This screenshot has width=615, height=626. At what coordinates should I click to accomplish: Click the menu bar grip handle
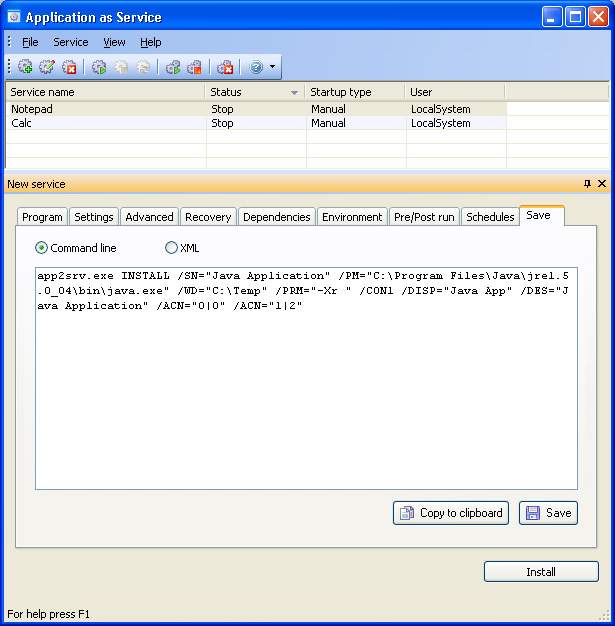(9, 42)
